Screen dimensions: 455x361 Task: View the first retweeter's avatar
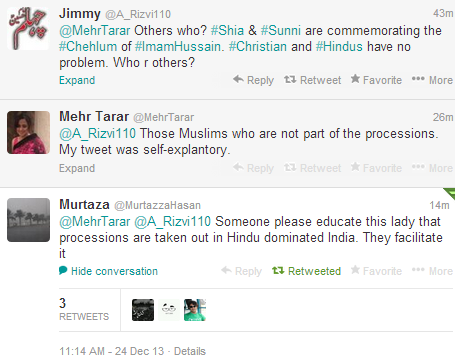[x=143, y=310]
